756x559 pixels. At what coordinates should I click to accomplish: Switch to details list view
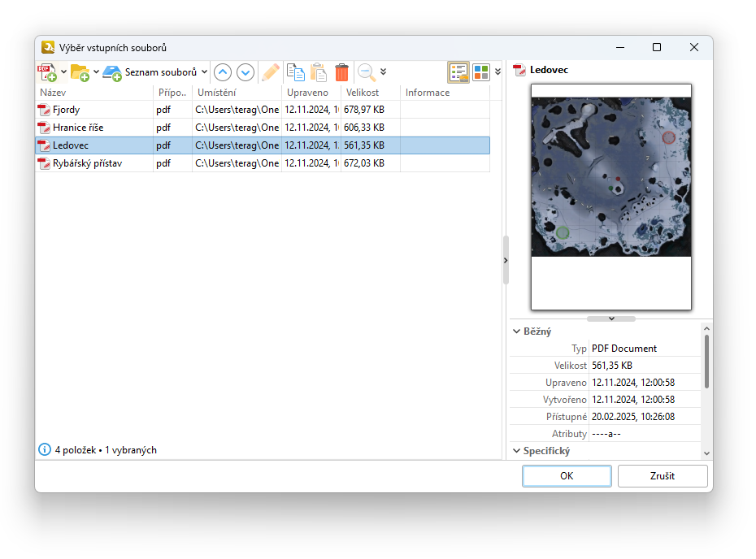tap(458, 72)
